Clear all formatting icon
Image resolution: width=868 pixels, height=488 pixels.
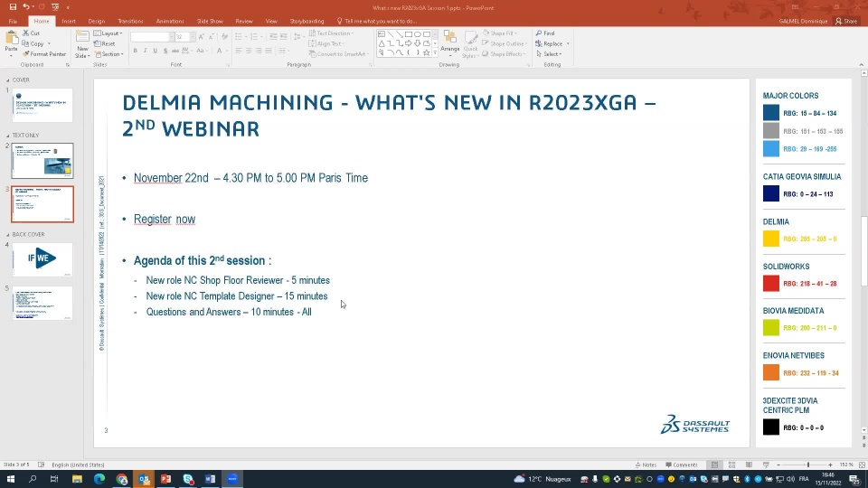(224, 37)
